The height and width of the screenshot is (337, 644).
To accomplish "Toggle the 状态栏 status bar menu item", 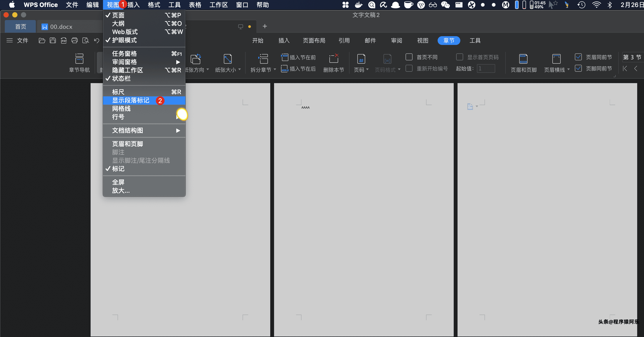I will (144, 78).
